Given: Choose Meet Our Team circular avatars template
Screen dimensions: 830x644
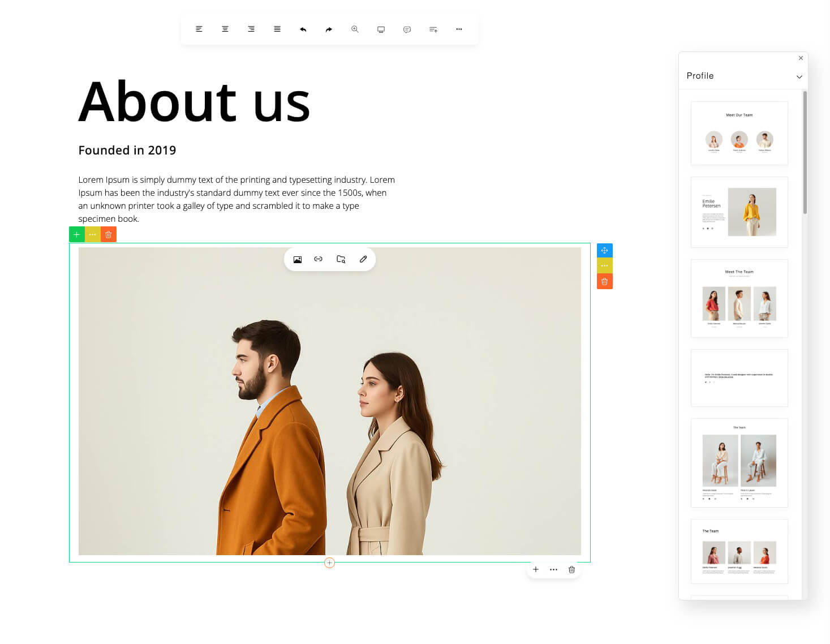Looking at the screenshot, I should pyautogui.click(x=739, y=133).
